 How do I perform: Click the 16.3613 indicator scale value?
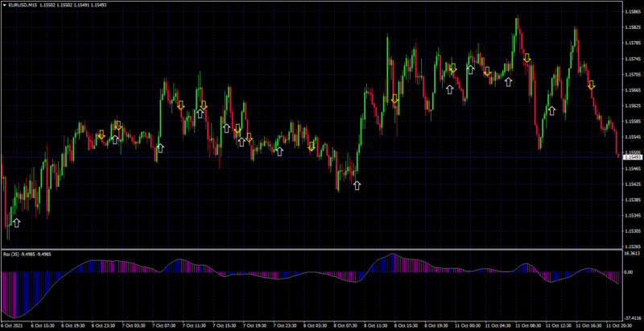[631, 254]
